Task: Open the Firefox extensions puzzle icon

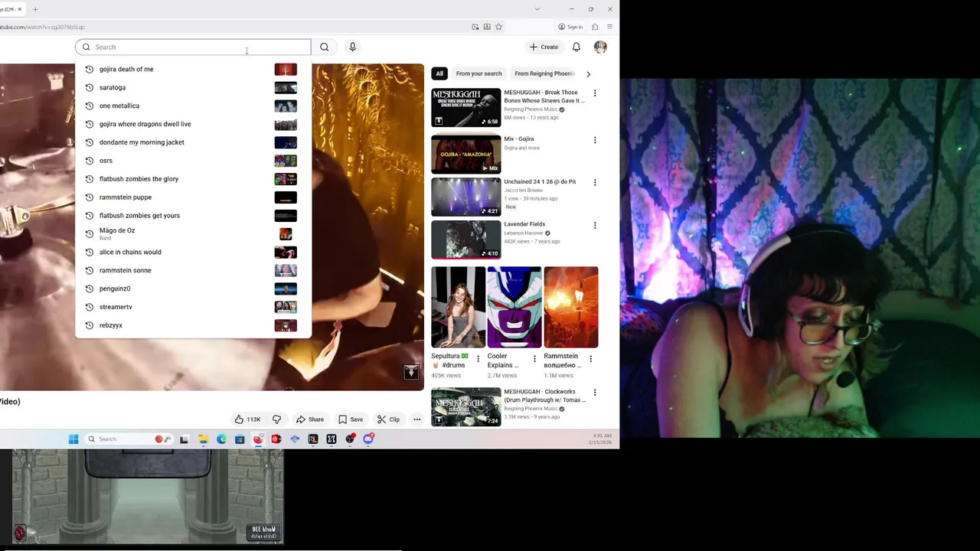Action: pos(595,27)
